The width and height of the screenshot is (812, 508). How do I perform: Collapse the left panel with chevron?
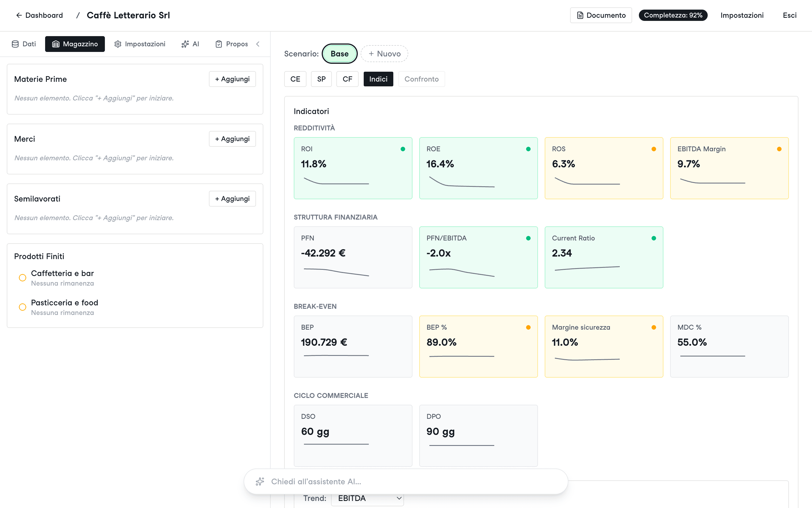point(258,44)
